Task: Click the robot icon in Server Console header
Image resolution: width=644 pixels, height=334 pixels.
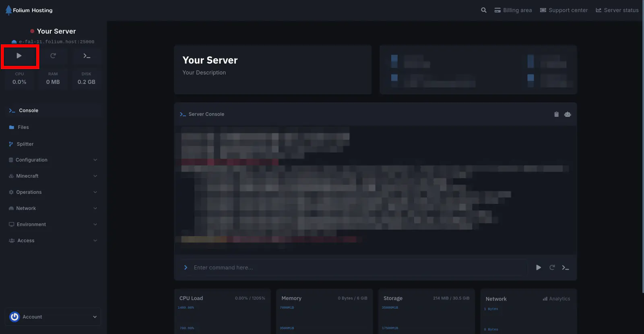Action: (x=568, y=114)
